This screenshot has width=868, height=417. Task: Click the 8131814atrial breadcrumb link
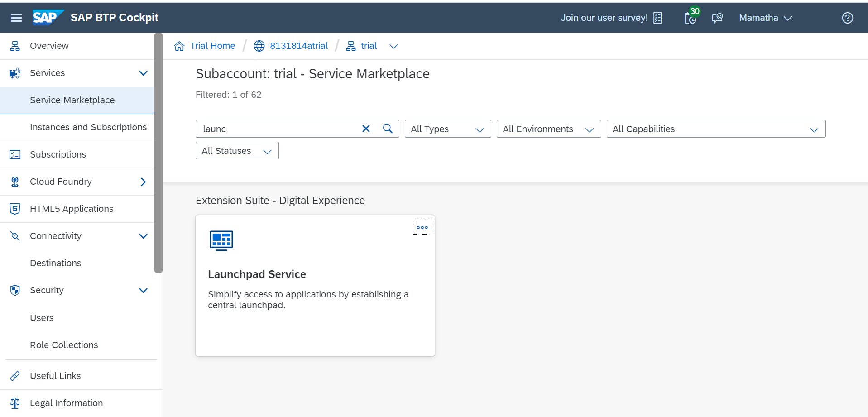point(299,46)
